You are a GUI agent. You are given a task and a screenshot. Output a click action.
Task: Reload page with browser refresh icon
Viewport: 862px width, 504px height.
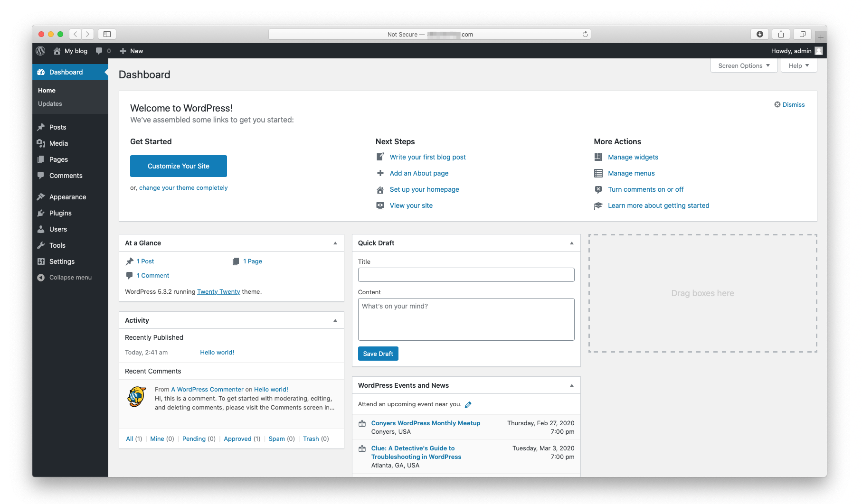pos(585,34)
